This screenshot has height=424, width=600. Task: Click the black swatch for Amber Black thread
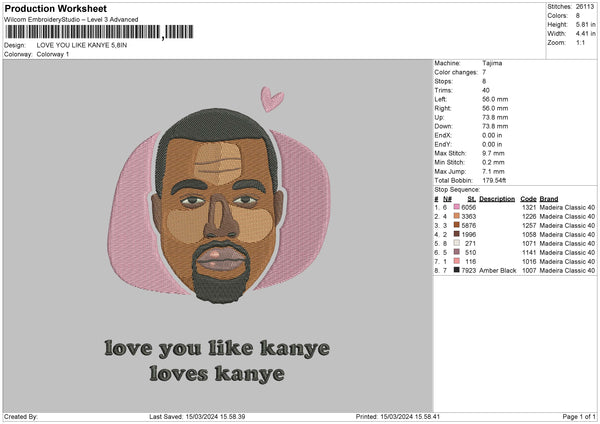tap(456, 270)
